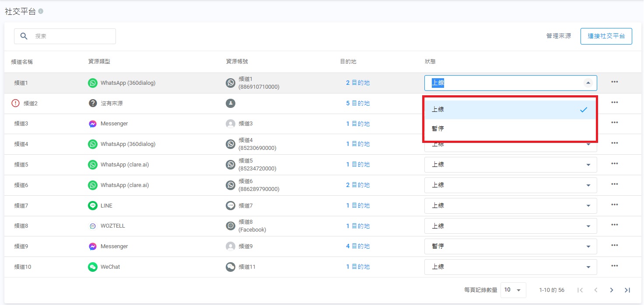644x305 pixels.
Task: Click into the 搜索 search field
Action: [x=72, y=36]
